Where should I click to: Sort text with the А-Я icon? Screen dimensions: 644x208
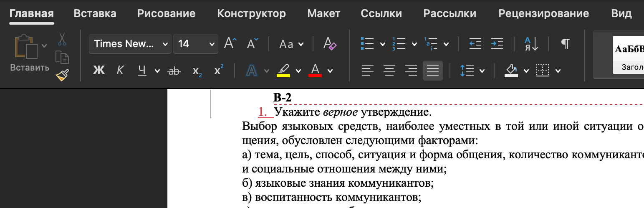531,44
